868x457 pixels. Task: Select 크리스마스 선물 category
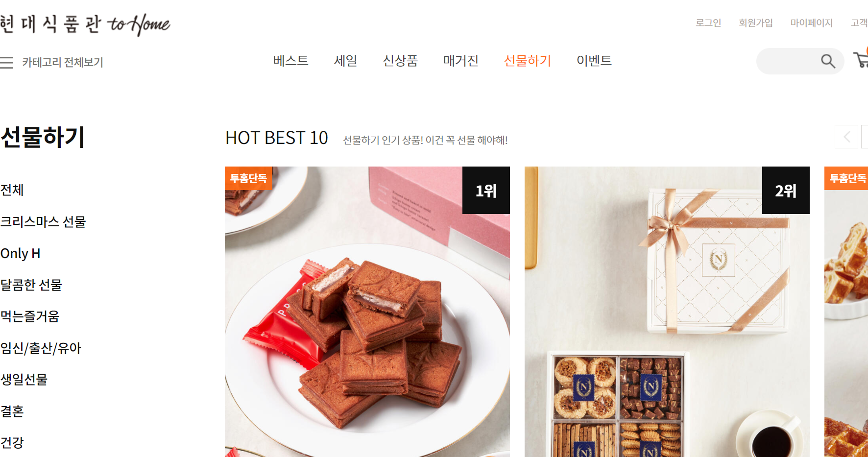click(43, 222)
